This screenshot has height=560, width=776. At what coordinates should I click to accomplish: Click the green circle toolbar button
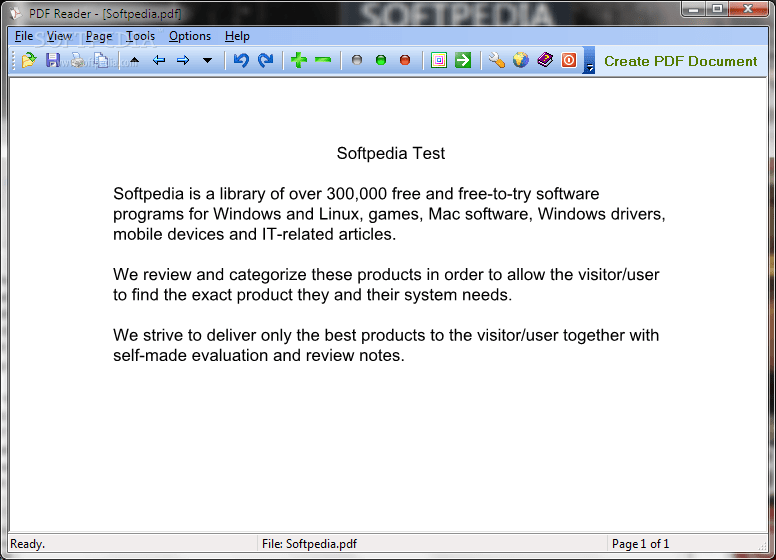(x=381, y=60)
